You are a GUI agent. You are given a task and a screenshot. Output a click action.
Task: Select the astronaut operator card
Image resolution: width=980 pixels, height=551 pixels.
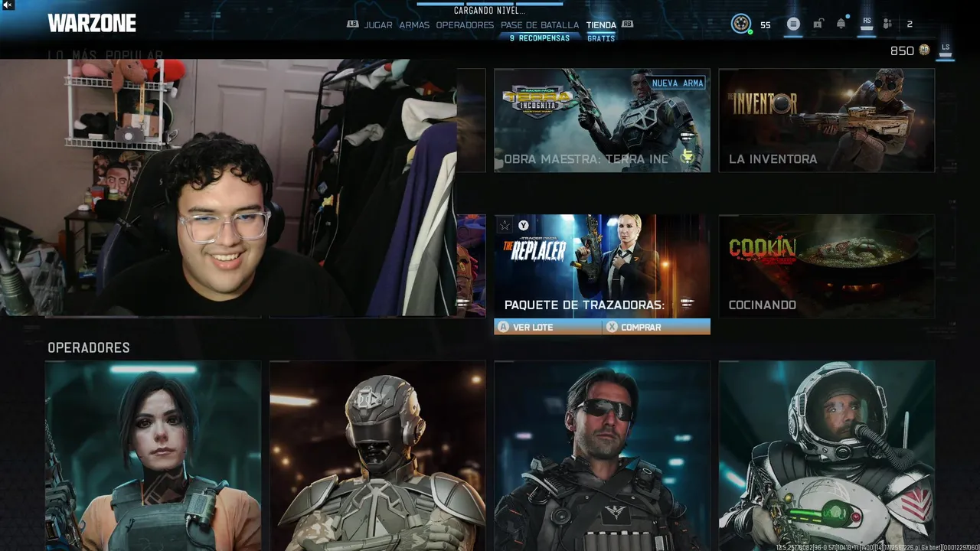[826, 455]
